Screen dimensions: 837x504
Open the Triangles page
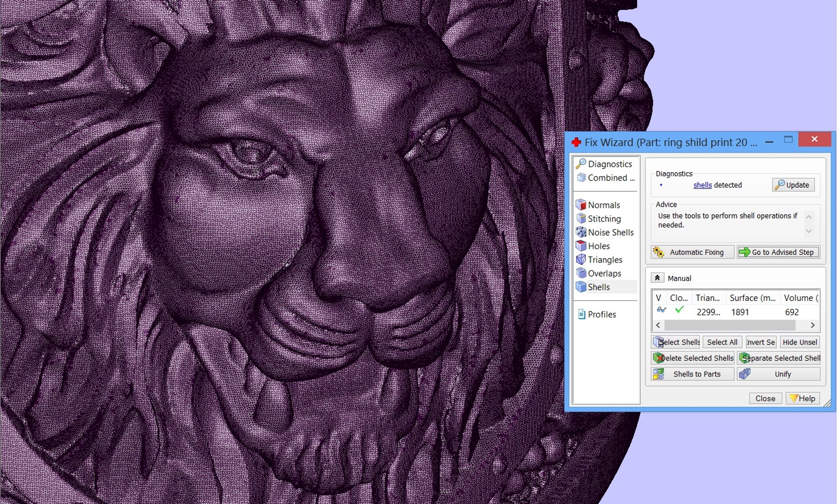(x=599, y=259)
